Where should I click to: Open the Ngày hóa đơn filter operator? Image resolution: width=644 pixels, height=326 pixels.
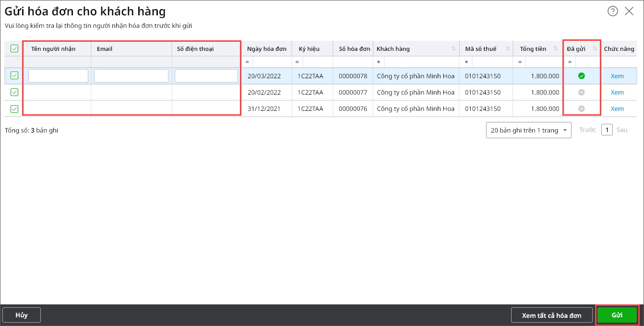point(247,62)
